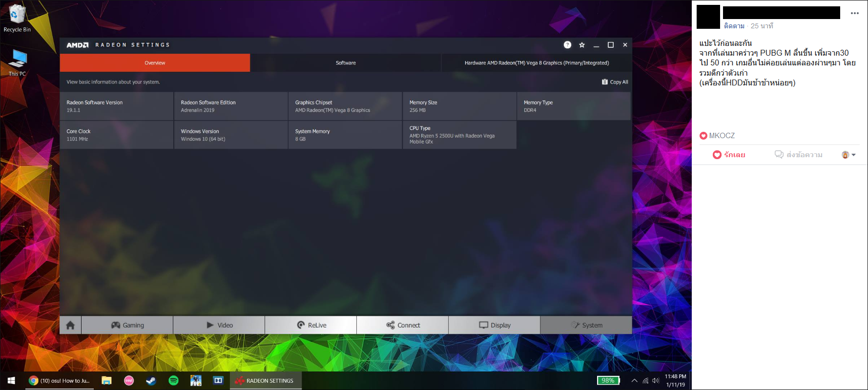Screen dimensions: 868x390
Task: Open volume speaker tray icon
Action: (656, 381)
